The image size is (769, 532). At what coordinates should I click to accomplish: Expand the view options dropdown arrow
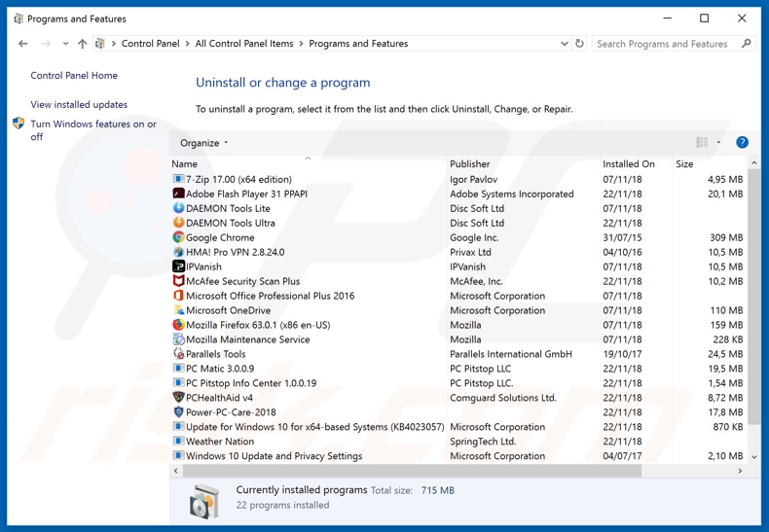click(x=719, y=143)
